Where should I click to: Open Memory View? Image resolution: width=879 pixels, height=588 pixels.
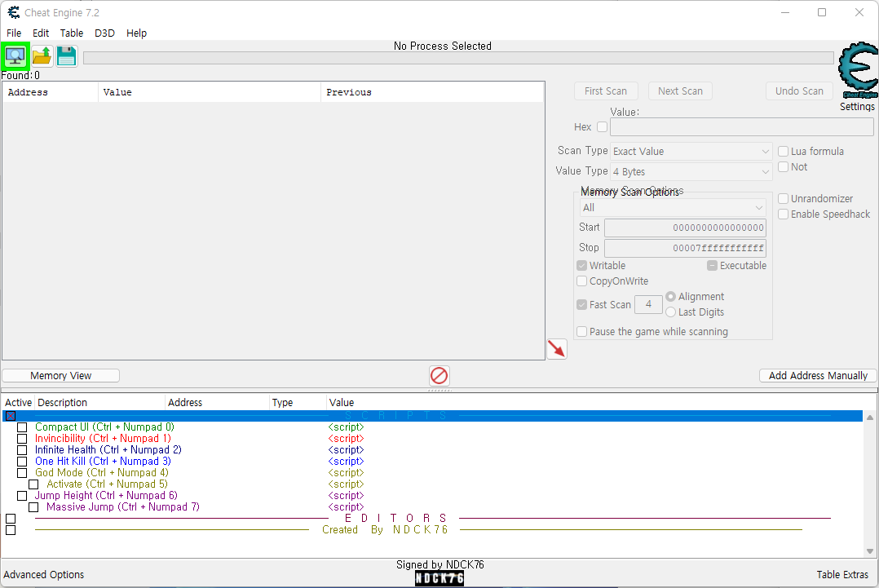pos(60,376)
